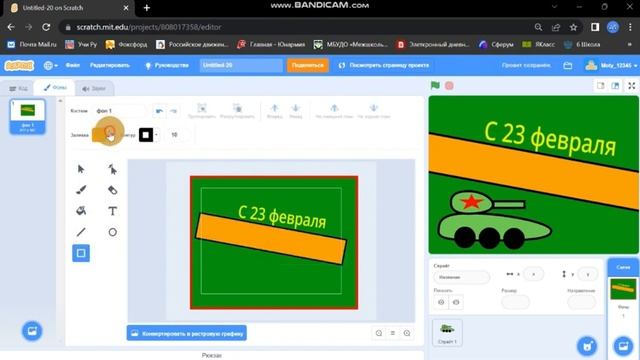Click the sprite x position field
Viewport: 640px width, 360px height.
coord(533,274)
